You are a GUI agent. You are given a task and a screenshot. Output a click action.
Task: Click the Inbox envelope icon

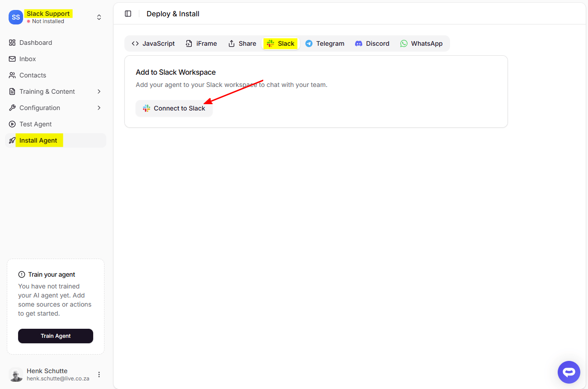point(12,59)
